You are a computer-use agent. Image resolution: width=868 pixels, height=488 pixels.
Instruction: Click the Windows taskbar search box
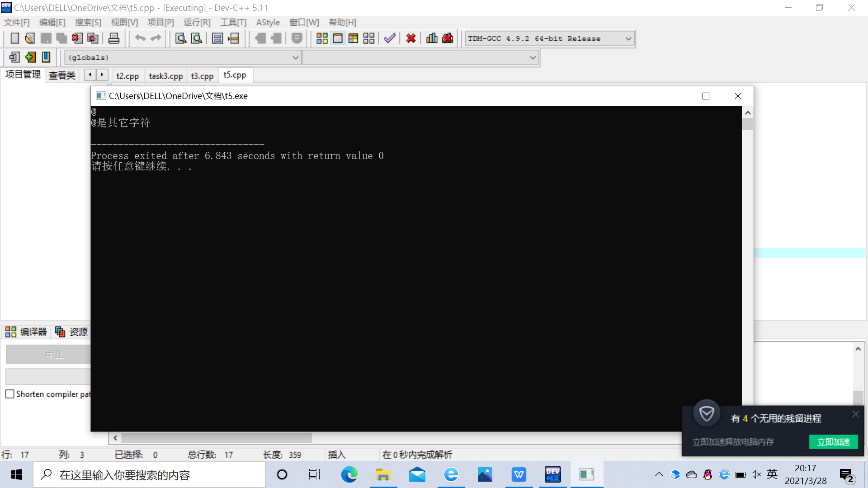pyautogui.click(x=149, y=474)
